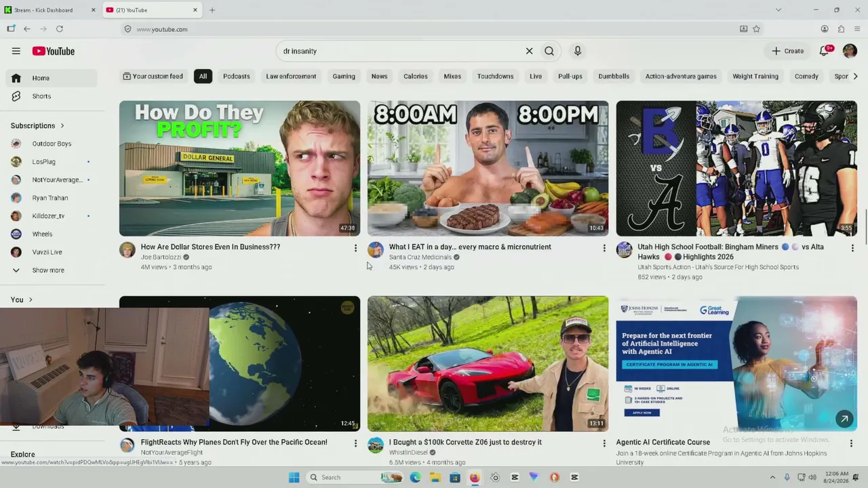Open Microsoft Edge from the taskbar
This screenshot has height=488, width=868.
click(415, 477)
